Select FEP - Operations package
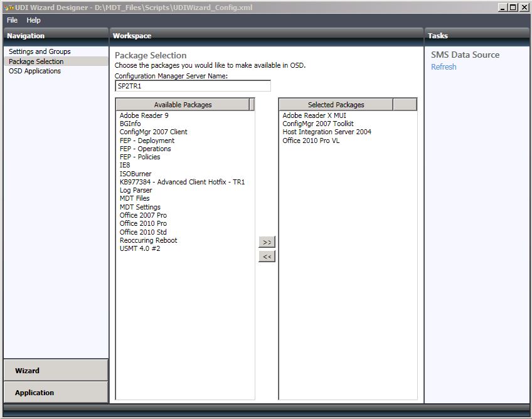 (145, 149)
